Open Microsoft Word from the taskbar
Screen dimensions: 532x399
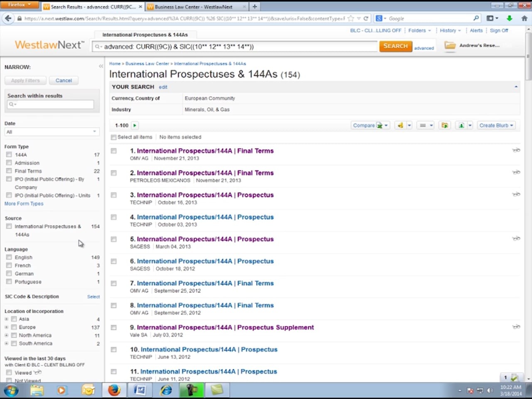tap(140, 390)
